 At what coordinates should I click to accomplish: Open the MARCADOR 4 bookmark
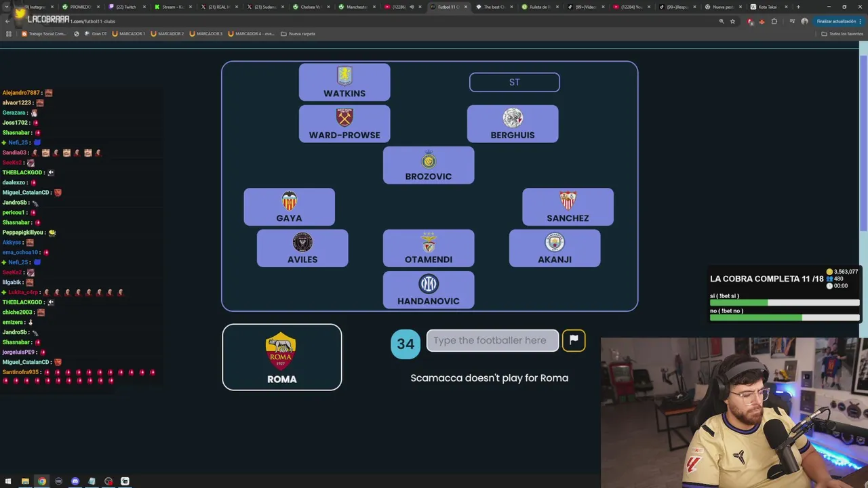[252, 33]
